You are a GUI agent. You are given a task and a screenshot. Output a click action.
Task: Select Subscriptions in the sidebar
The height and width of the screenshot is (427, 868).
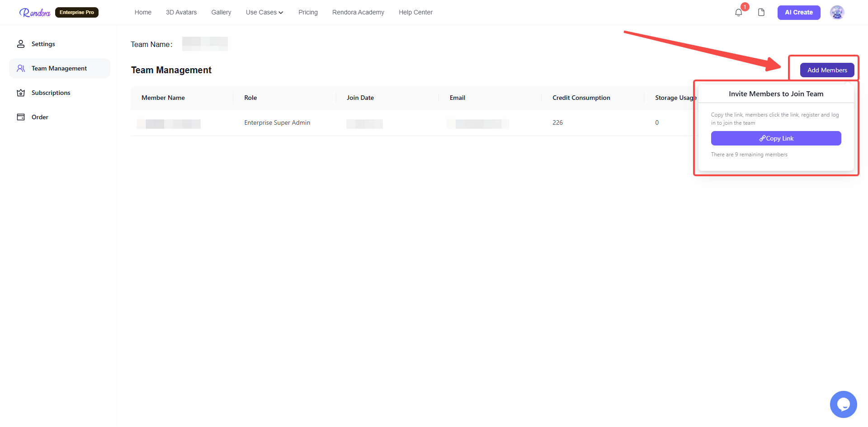coord(60,93)
